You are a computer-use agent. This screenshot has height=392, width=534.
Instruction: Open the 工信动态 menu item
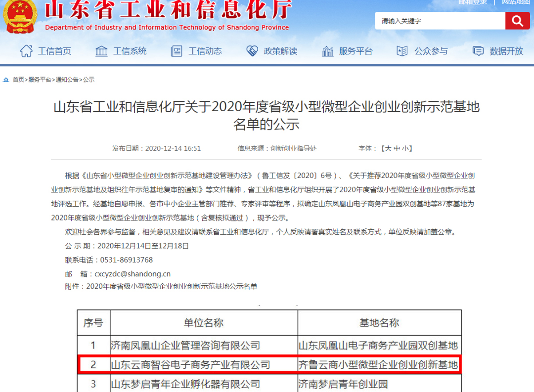point(205,51)
